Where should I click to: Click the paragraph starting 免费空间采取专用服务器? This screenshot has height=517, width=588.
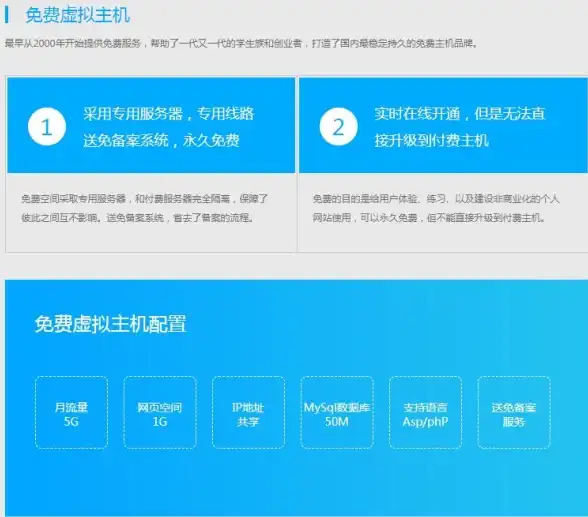click(144, 208)
